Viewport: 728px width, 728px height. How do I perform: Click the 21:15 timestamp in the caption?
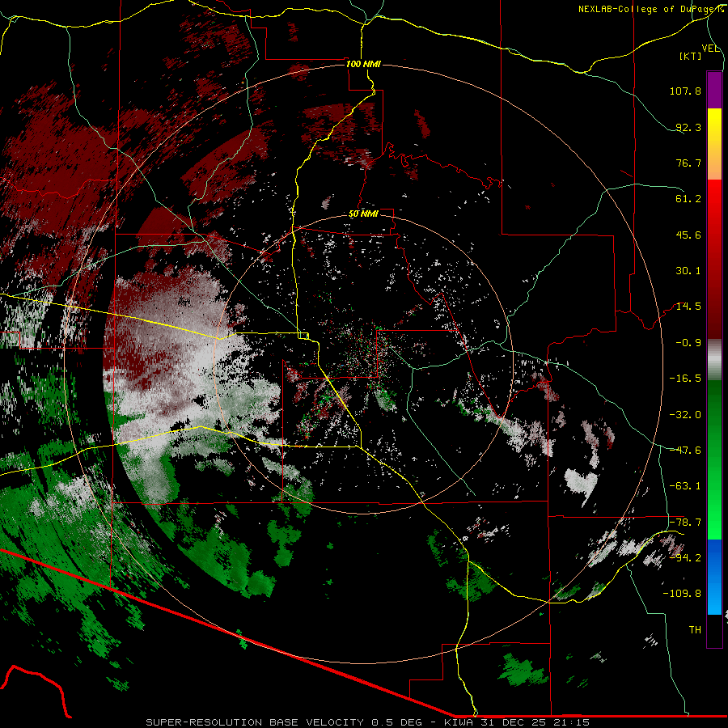572,722
